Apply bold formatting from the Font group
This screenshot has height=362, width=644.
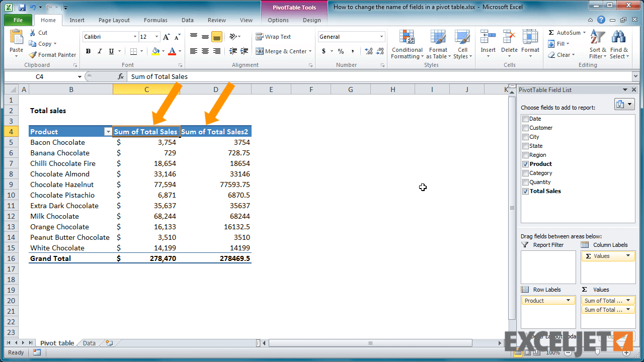coord(88,51)
